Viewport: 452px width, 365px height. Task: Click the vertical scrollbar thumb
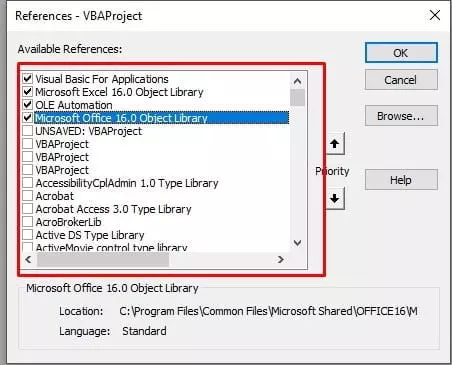pyautogui.click(x=297, y=97)
